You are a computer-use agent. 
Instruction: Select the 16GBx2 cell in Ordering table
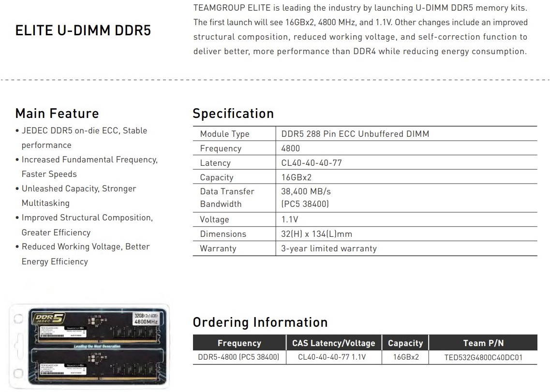tap(406, 357)
